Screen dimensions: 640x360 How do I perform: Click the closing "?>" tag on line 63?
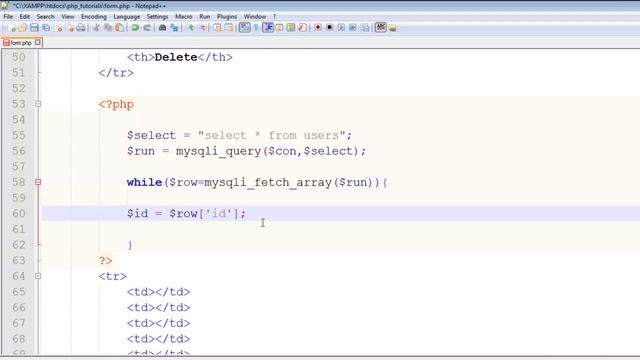(x=105, y=260)
